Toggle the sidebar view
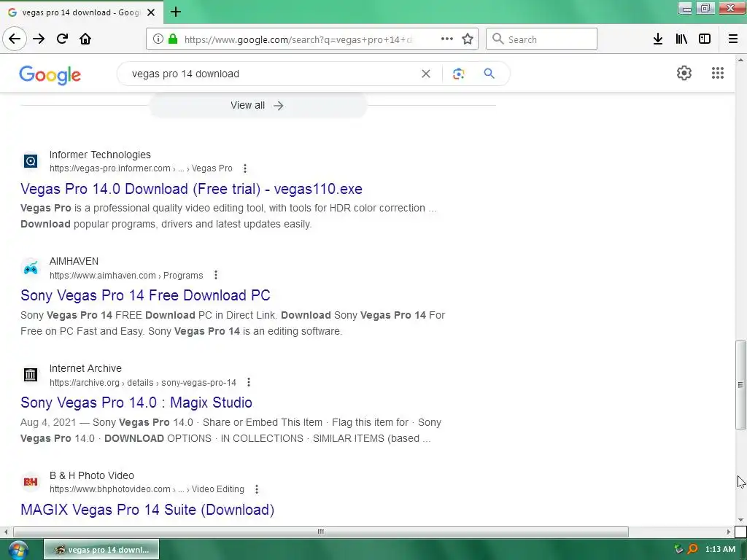Image resolution: width=747 pixels, height=560 pixels. tap(705, 39)
